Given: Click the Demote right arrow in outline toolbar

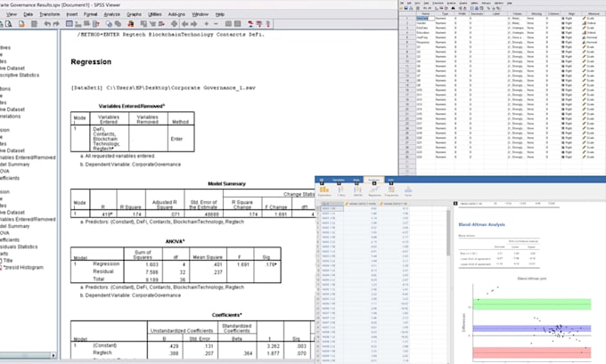Looking at the screenshot, I should click(x=193, y=24).
